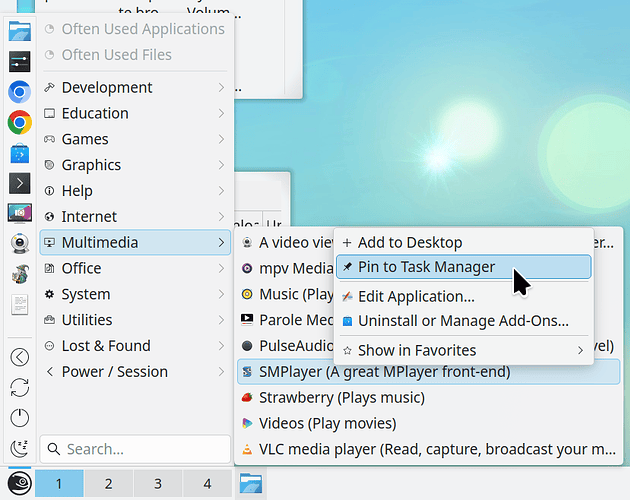Switch to virtual desktop 3

pos(158,484)
